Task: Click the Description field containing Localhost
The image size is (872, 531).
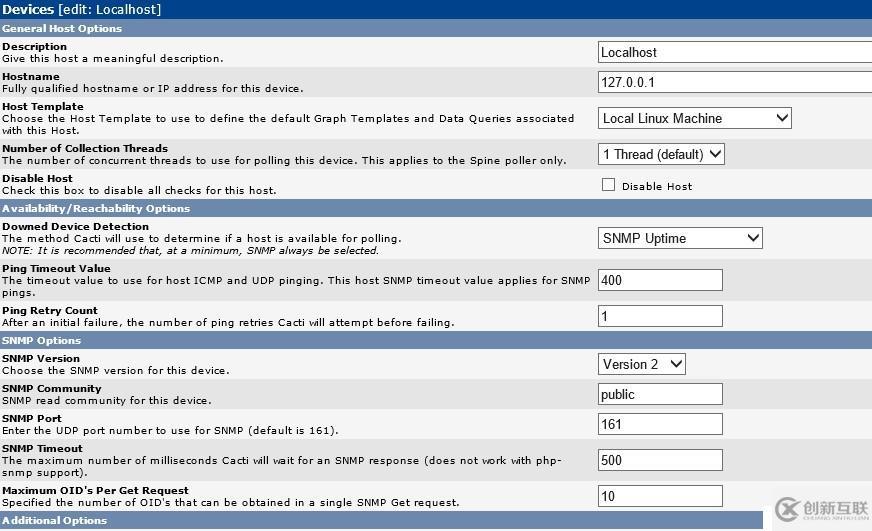Action: coord(735,52)
